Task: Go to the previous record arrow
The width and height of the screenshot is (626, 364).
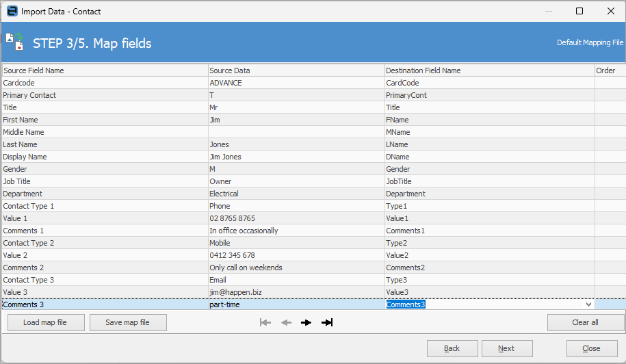Action: point(286,322)
